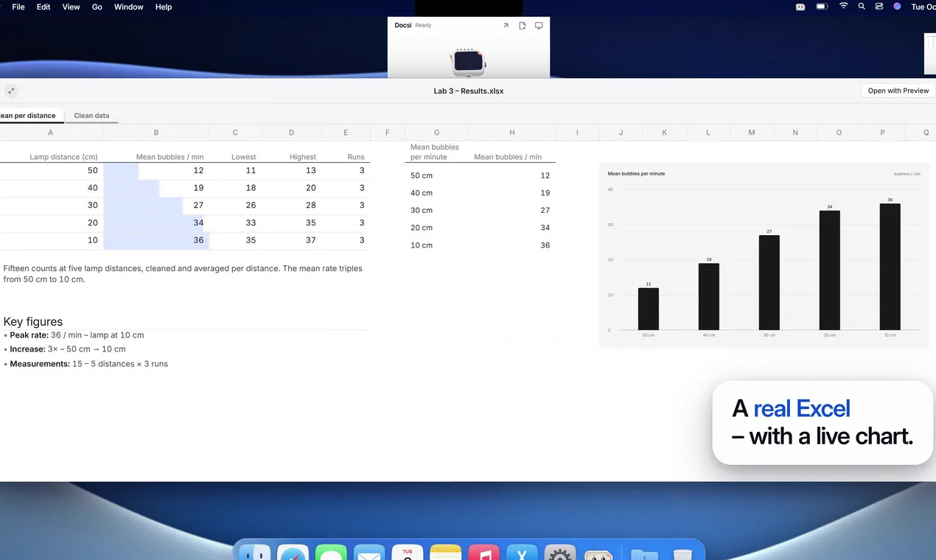936x560 pixels.
Task: Click the '10 cm' label in column G
Action: pos(422,245)
